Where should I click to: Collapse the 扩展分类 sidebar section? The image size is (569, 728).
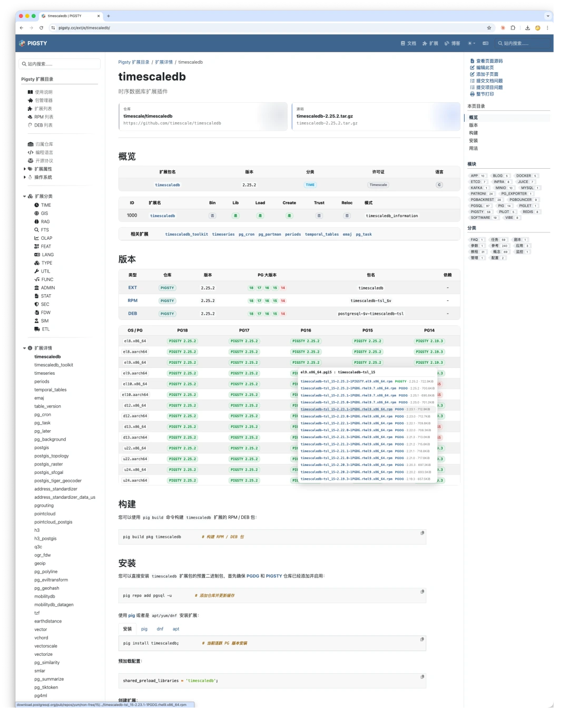pos(24,196)
